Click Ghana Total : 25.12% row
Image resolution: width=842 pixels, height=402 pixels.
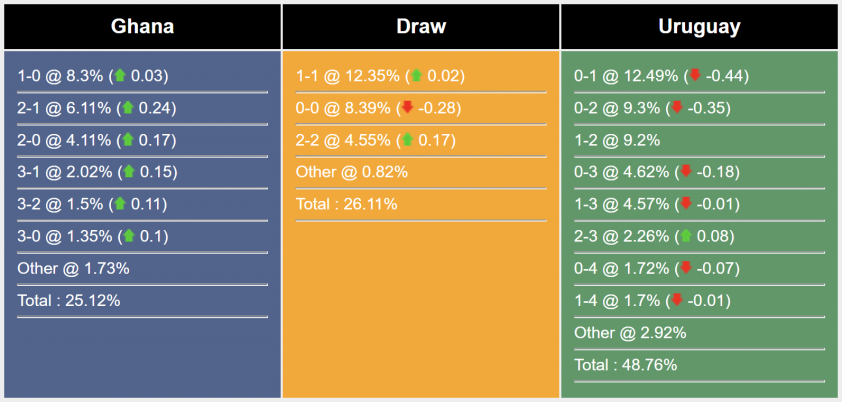pos(142,301)
